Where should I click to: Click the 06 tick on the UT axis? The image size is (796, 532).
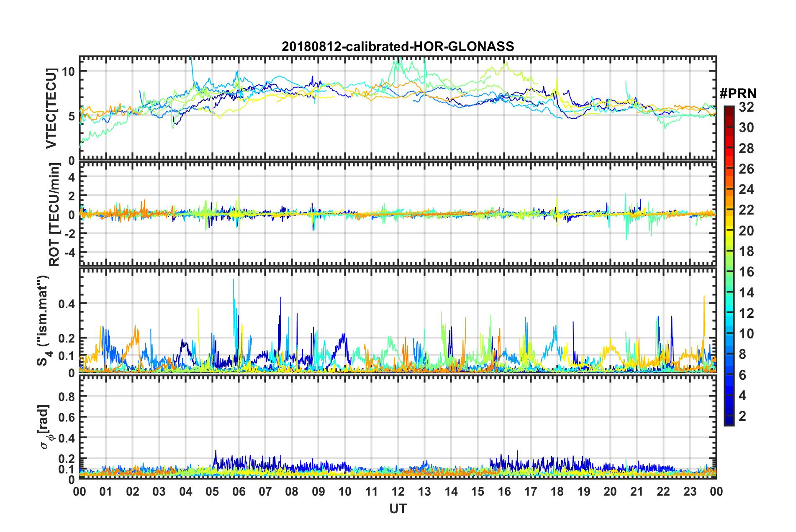239,491
